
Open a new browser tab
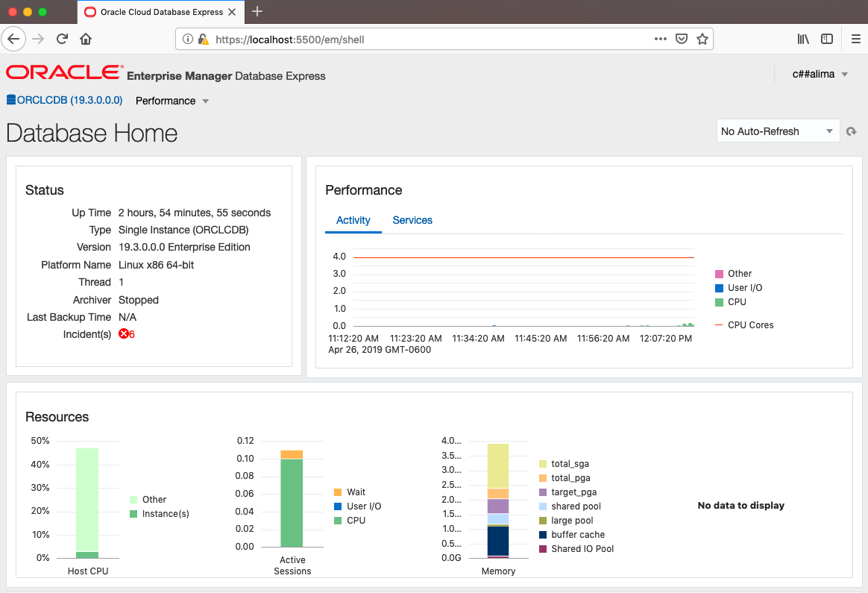(257, 11)
